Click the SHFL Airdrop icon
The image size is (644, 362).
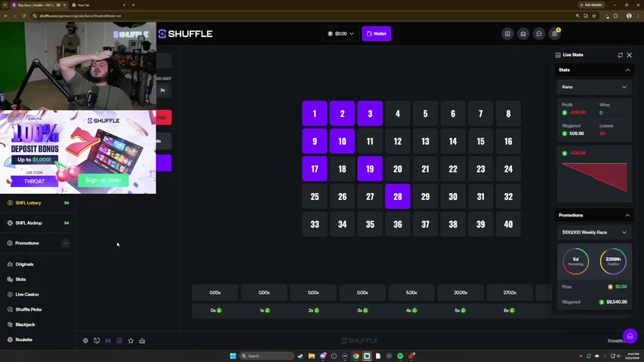(x=10, y=223)
